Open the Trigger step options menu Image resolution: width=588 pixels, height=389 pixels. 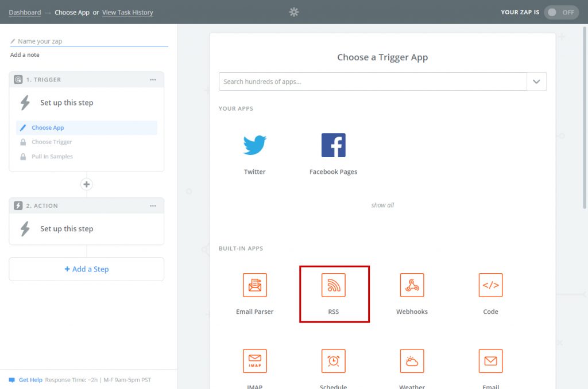point(153,80)
